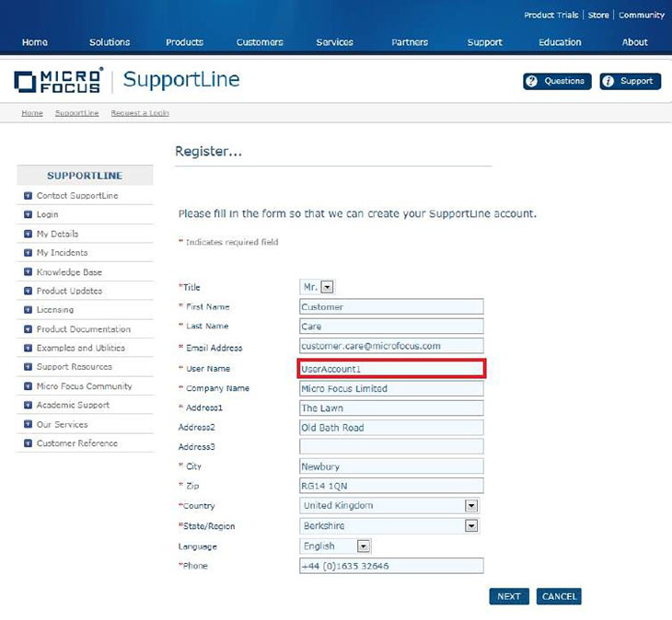672x620 pixels.
Task: Select the Education menu item
Action: (x=560, y=42)
